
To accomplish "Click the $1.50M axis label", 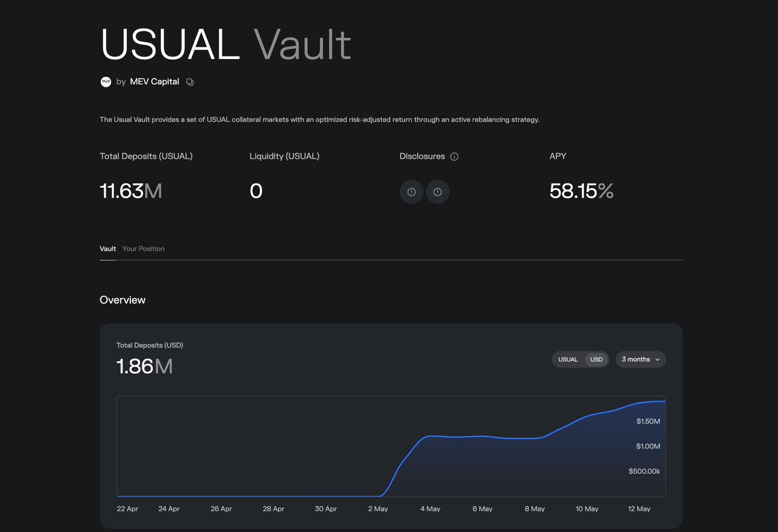I will tap(648, 421).
